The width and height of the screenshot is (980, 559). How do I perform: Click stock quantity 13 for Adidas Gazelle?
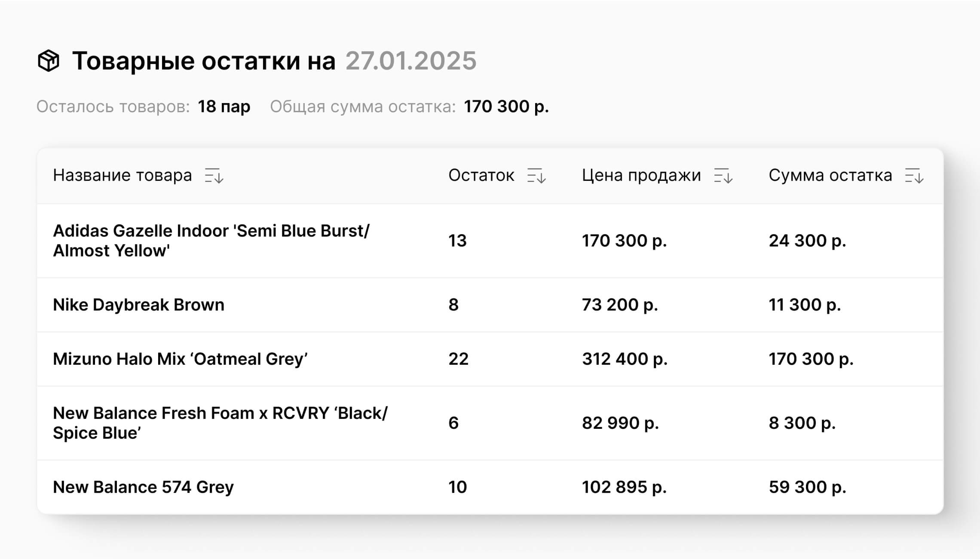click(457, 241)
